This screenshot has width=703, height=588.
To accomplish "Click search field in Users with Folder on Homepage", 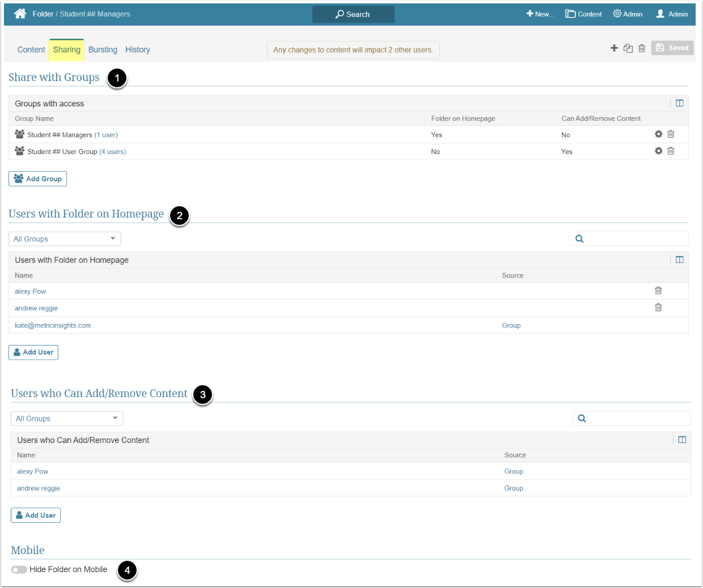I will (x=635, y=239).
